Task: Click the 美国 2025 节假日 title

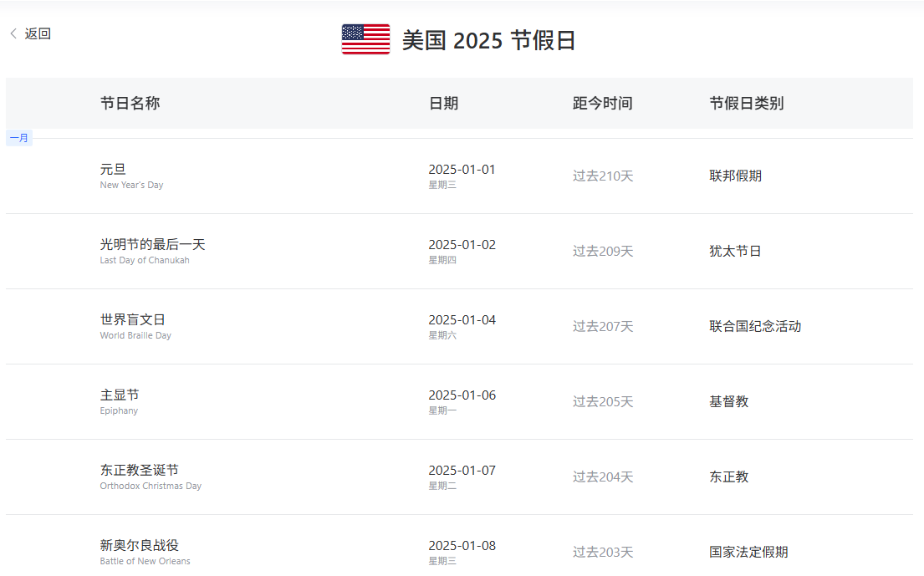Action: (x=488, y=41)
